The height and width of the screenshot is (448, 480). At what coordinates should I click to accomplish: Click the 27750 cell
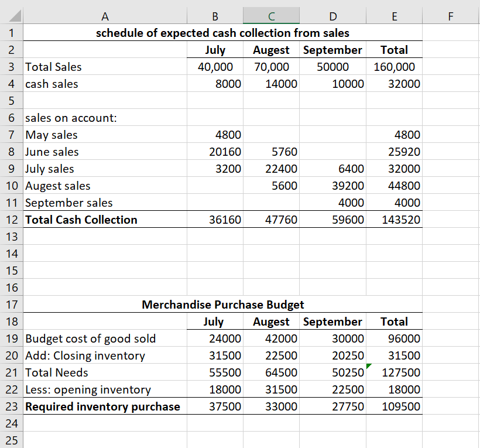pos(332,406)
